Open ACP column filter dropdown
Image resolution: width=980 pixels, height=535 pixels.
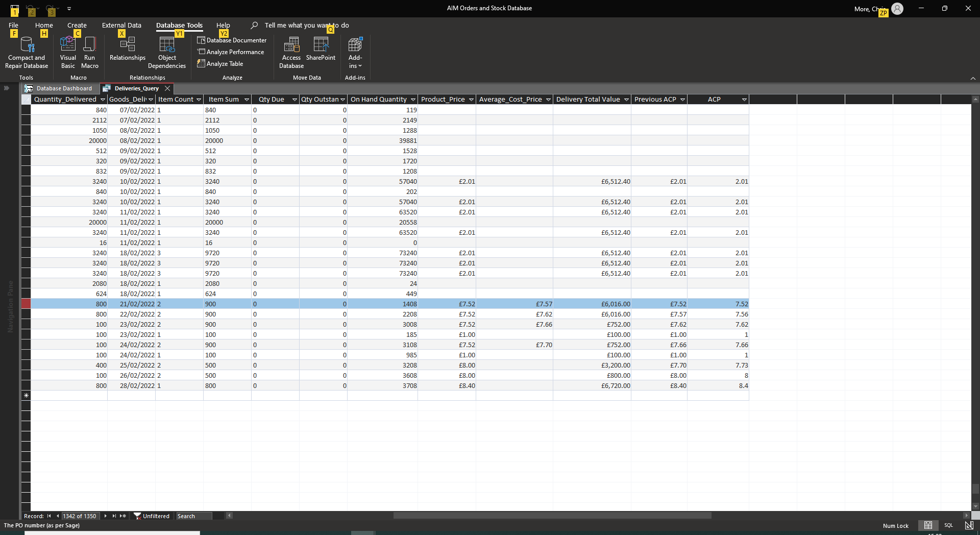744,100
